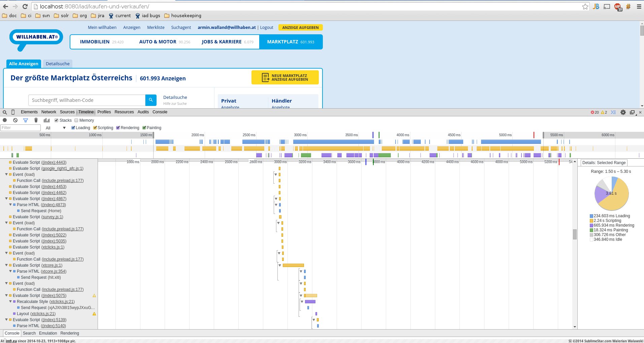Click the browser address bar

[310, 6]
